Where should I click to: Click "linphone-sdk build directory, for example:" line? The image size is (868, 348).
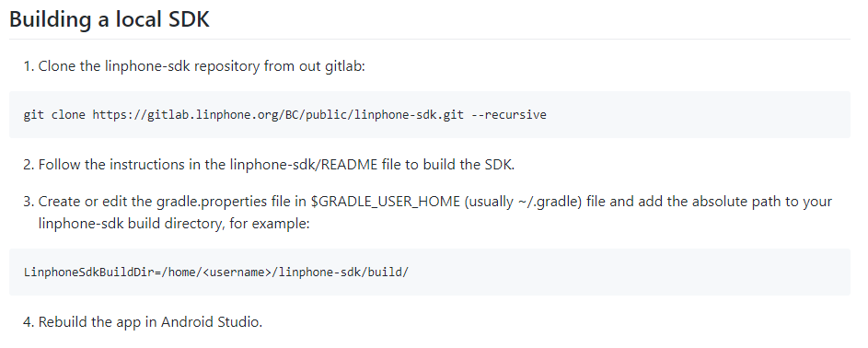pyautogui.click(x=174, y=224)
